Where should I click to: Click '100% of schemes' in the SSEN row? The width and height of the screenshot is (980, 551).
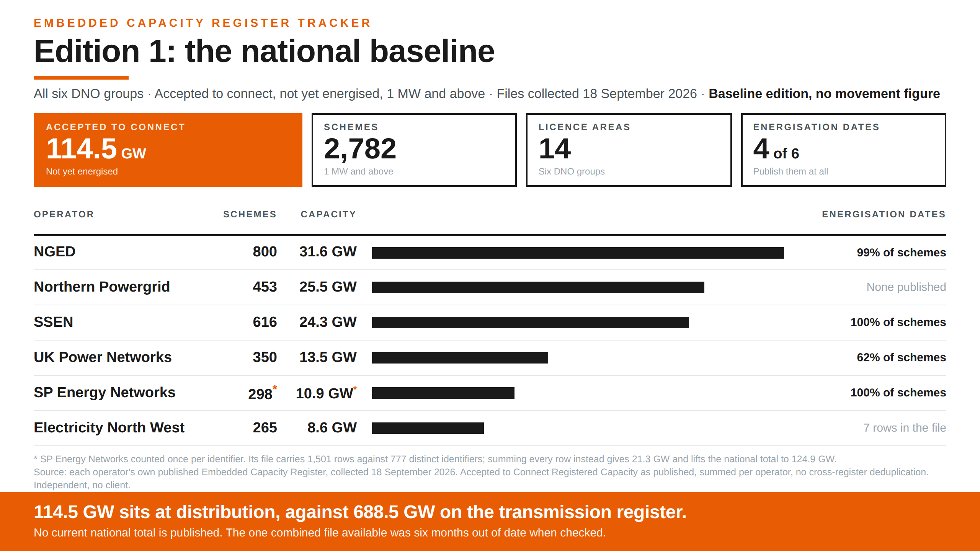pyautogui.click(x=898, y=322)
